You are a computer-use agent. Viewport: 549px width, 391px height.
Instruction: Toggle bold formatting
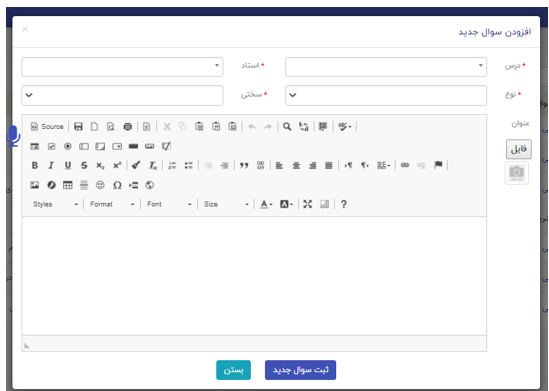(35, 165)
